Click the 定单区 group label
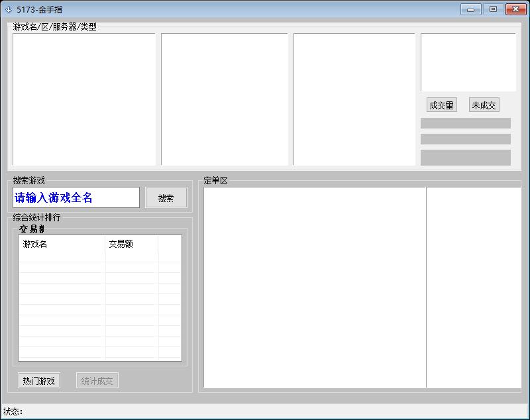 (216, 180)
